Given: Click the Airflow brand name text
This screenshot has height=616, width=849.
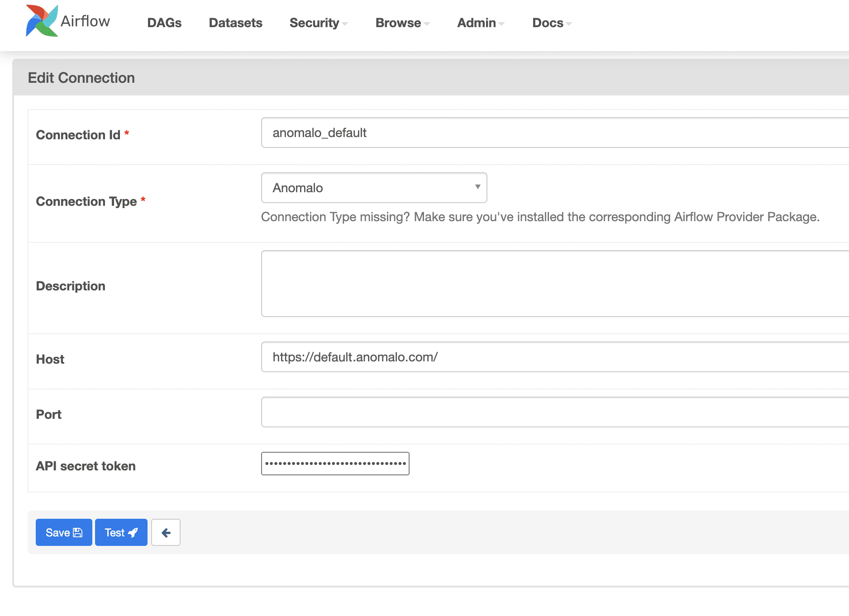Looking at the screenshot, I should [85, 21].
